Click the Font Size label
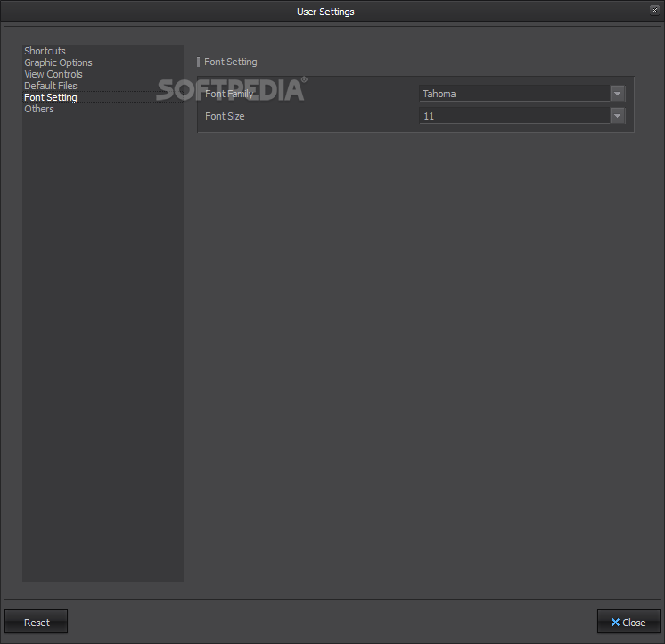Screen dimensions: 665x644 225,116
